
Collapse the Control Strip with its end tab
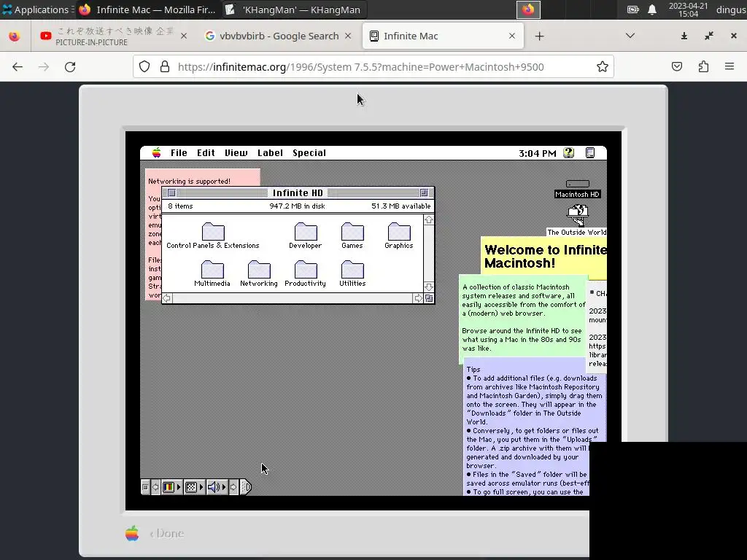245,487
